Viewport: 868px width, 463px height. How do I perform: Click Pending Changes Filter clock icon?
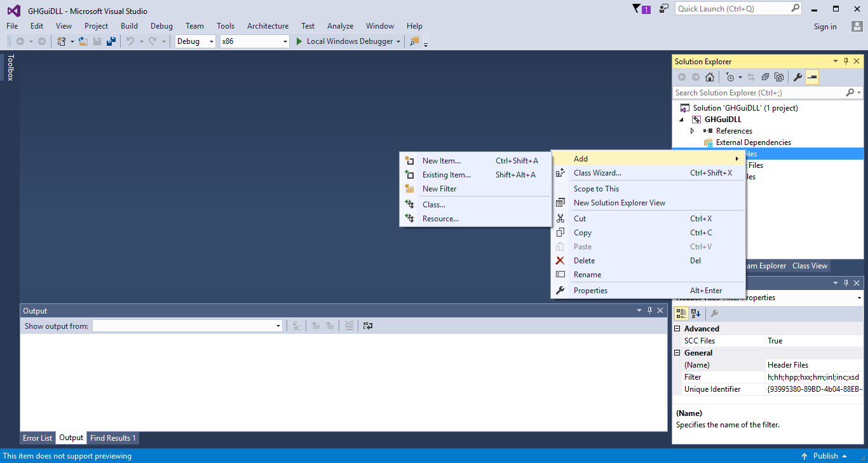pyautogui.click(x=730, y=77)
